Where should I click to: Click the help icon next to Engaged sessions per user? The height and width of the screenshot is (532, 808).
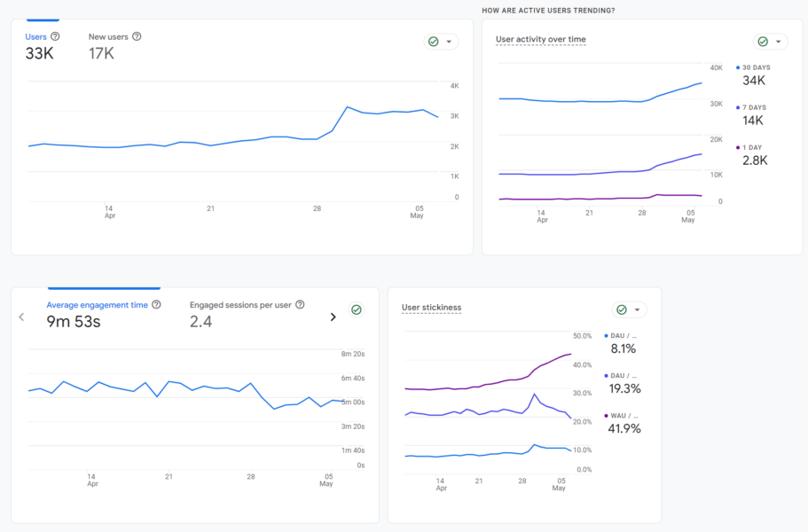tap(300, 304)
